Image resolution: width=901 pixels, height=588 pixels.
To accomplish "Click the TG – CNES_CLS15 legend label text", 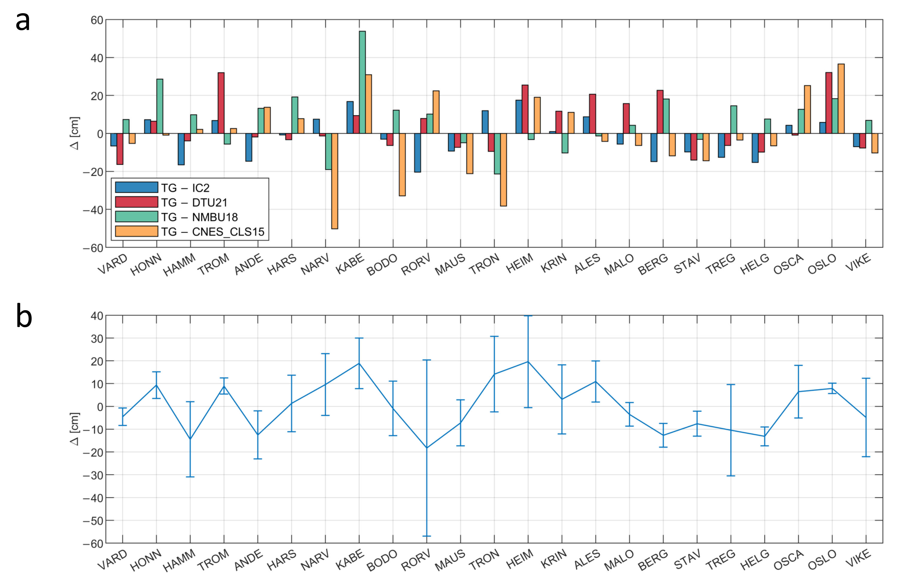I will coord(213,231).
